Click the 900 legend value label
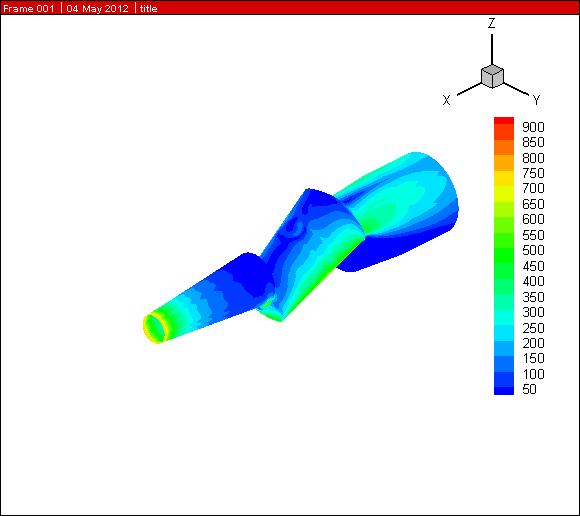Image resolution: width=580 pixels, height=516 pixels. click(533, 127)
